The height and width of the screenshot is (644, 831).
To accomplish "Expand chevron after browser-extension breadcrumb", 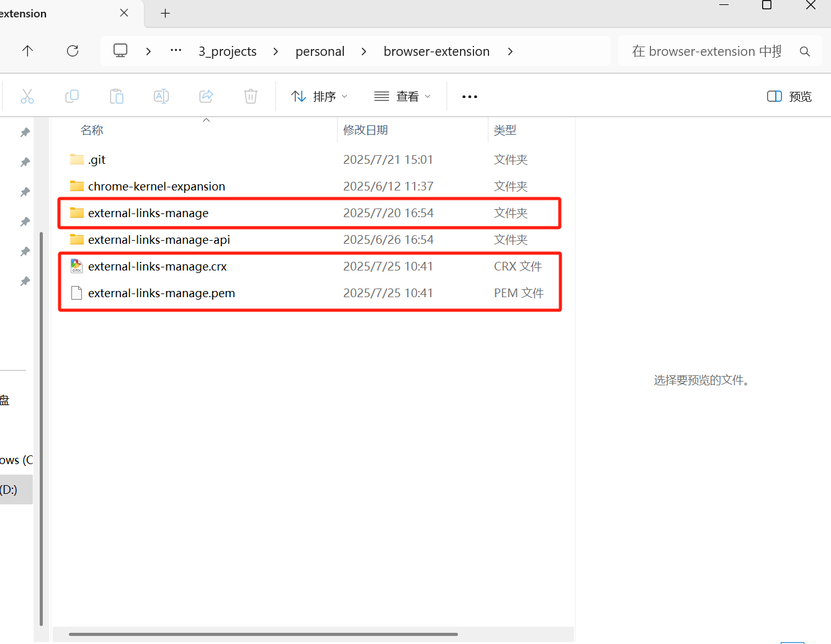I will 510,51.
